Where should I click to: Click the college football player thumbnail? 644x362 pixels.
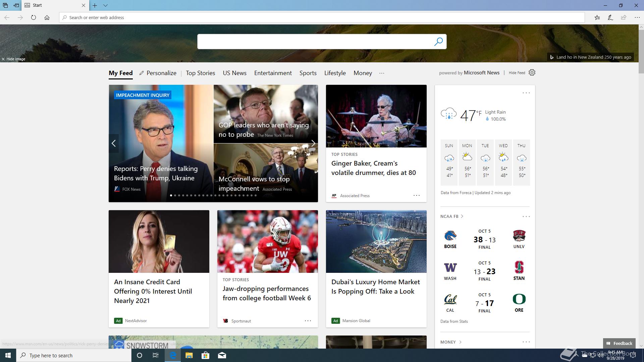pyautogui.click(x=268, y=242)
